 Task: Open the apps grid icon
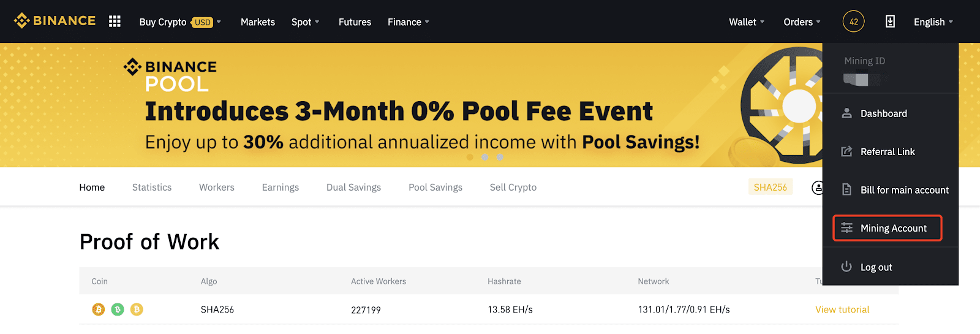pos(115,21)
